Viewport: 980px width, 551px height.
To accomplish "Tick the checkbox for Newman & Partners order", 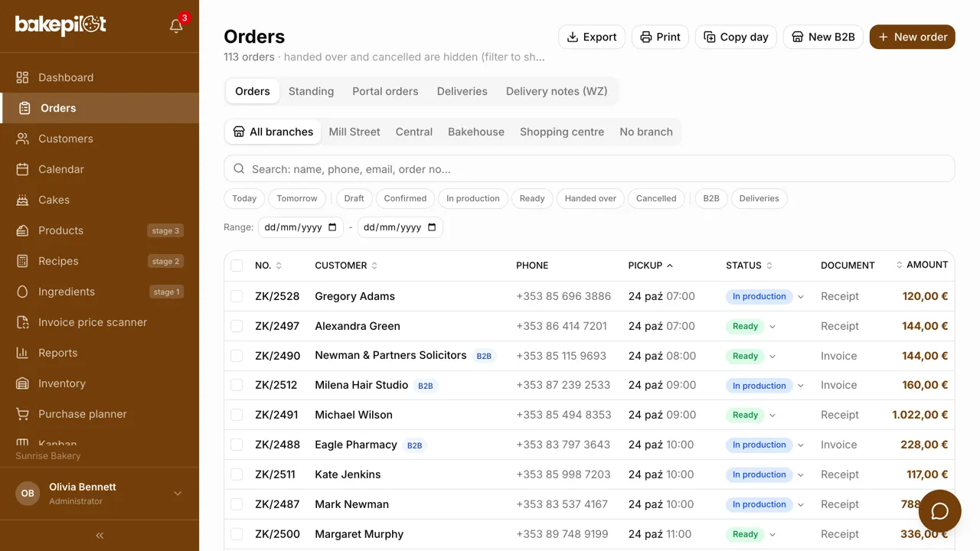I will click(x=237, y=356).
